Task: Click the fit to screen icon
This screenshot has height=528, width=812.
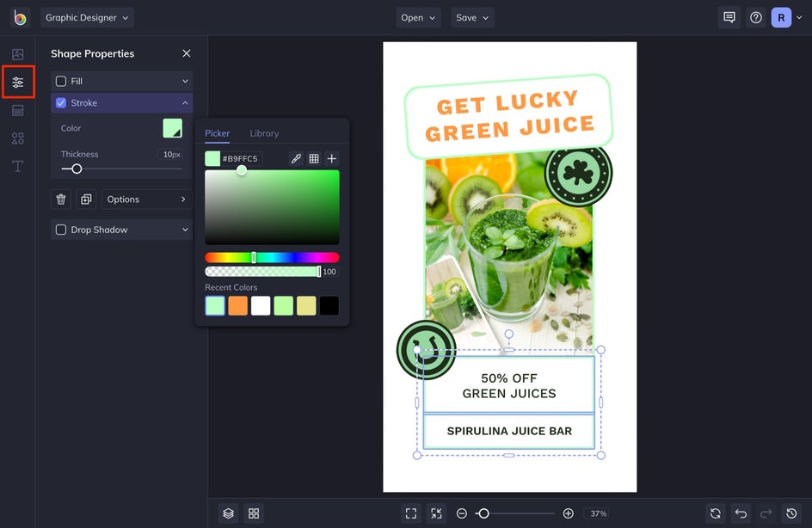Action: 411,513
